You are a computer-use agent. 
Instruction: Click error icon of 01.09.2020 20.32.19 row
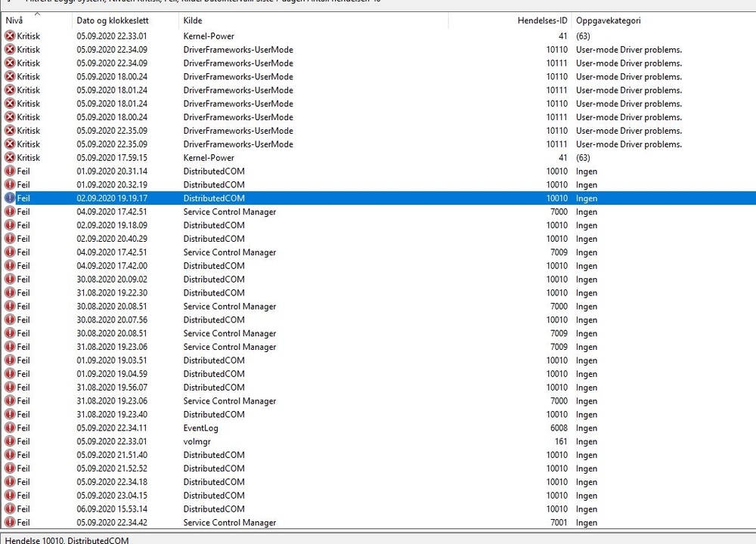coord(10,184)
